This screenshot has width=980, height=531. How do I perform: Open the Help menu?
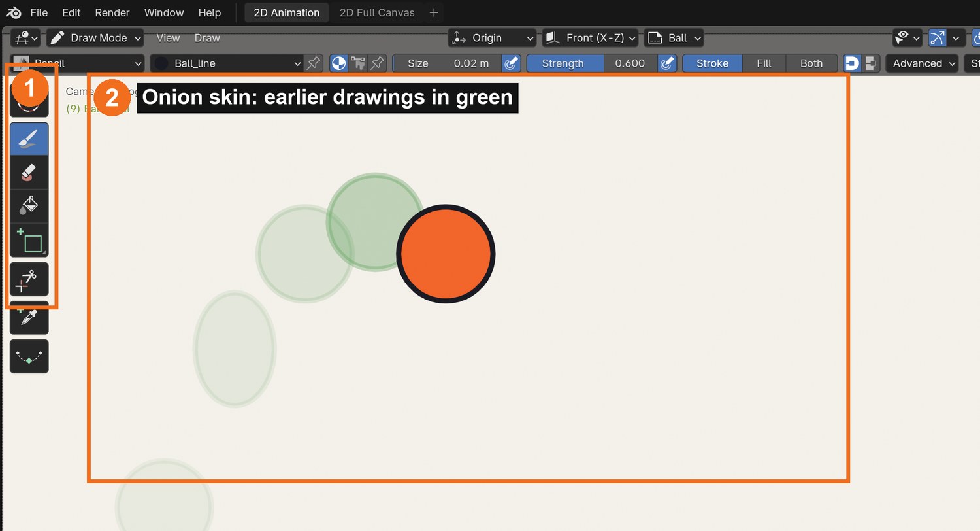pyautogui.click(x=209, y=12)
